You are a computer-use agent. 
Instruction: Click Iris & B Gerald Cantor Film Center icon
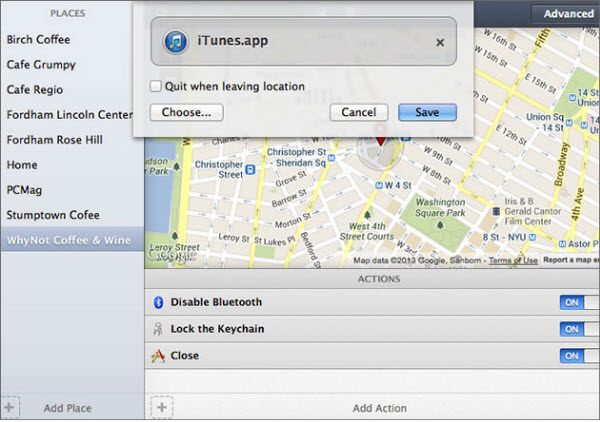coord(496,211)
